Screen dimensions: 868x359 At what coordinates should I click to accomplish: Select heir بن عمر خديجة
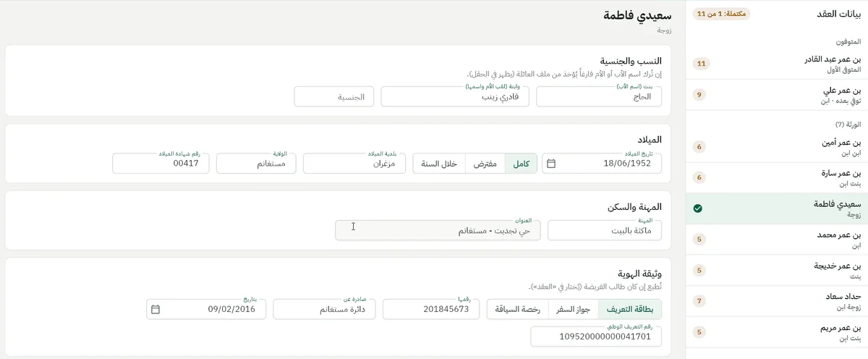[x=777, y=270]
